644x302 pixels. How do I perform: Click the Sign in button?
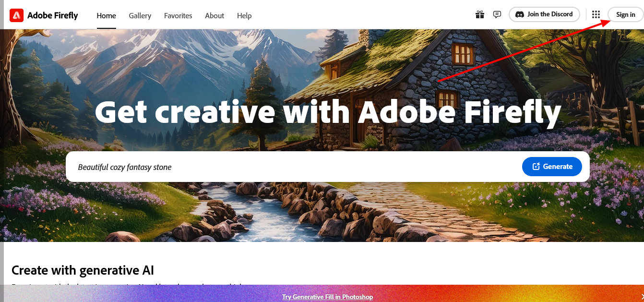(x=625, y=14)
